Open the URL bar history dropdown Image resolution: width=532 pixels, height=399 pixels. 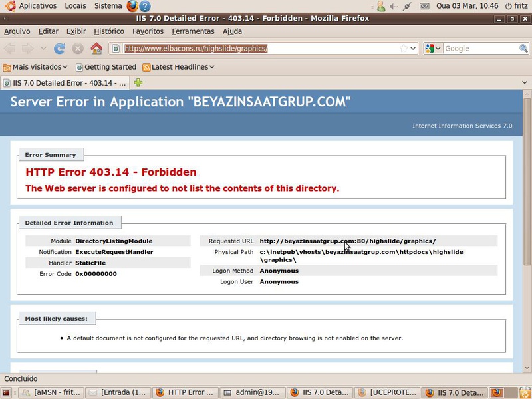pyautogui.click(x=413, y=49)
